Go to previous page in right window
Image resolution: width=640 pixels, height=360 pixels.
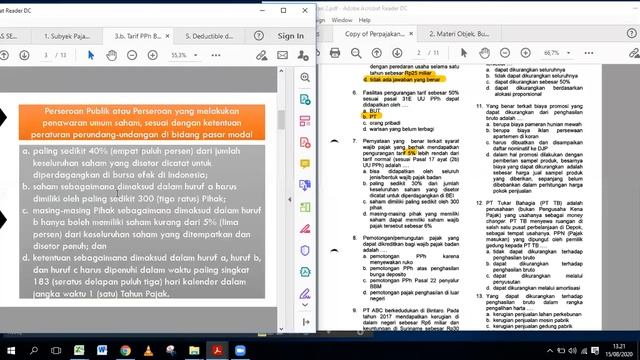[377, 53]
